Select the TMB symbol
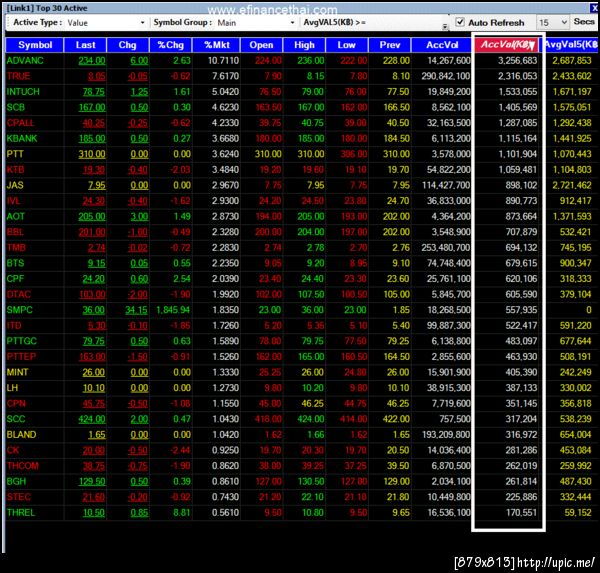 16,248
